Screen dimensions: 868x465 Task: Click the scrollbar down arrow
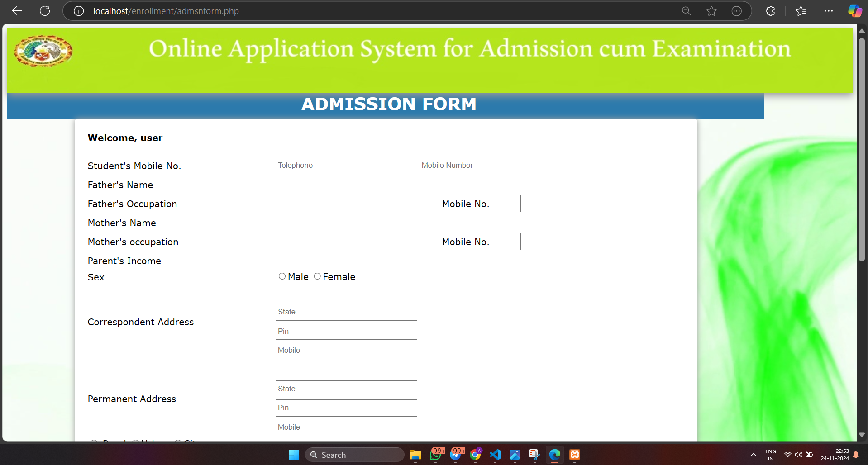[862, 435]
